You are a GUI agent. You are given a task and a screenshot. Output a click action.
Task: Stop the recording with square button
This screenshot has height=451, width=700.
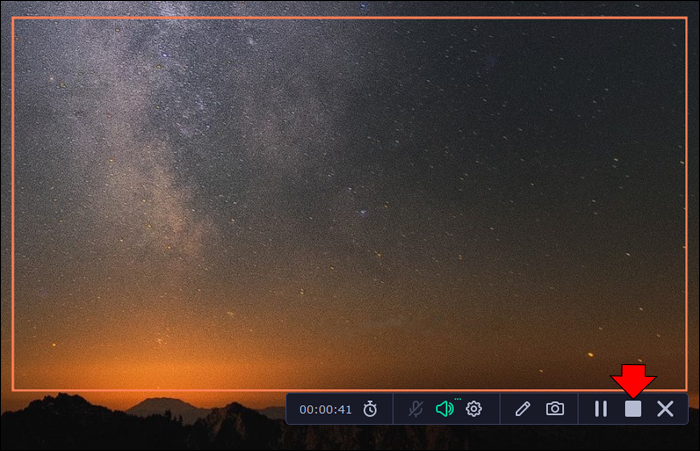pyautogui.click(x=633, y=409)
